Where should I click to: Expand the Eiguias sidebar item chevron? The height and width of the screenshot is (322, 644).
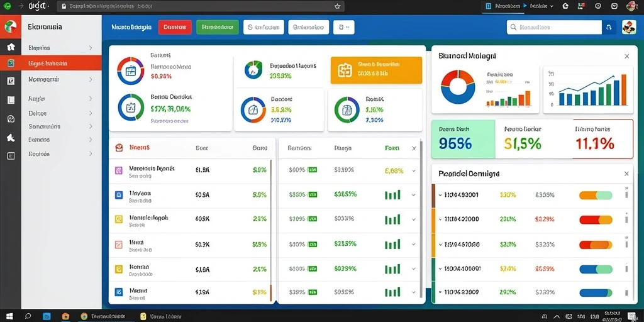tap(91, 48)
